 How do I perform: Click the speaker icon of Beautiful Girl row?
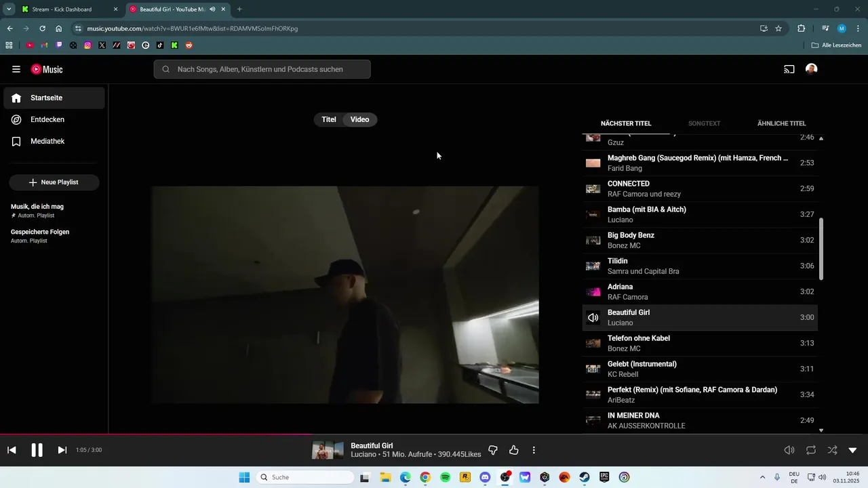click(593, 317)
